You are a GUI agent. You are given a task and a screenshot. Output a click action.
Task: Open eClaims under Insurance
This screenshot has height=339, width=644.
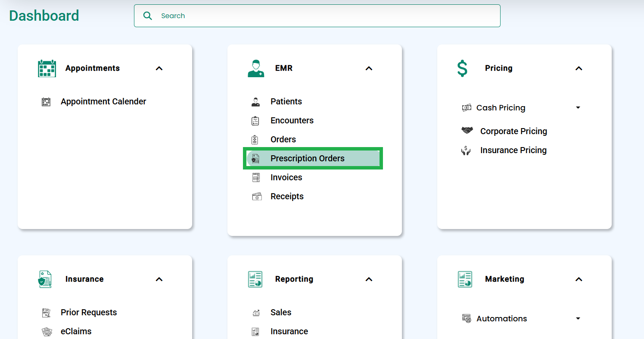[x=76, y=332]
